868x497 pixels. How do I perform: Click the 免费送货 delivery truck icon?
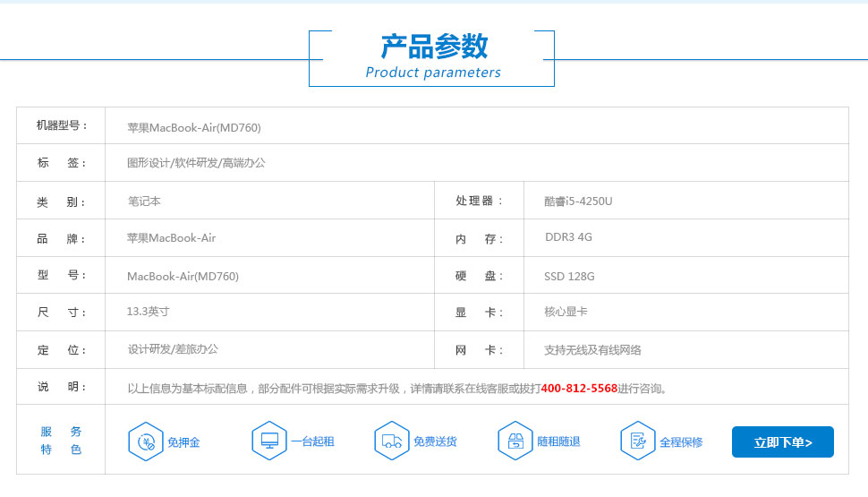pos(391,441)
